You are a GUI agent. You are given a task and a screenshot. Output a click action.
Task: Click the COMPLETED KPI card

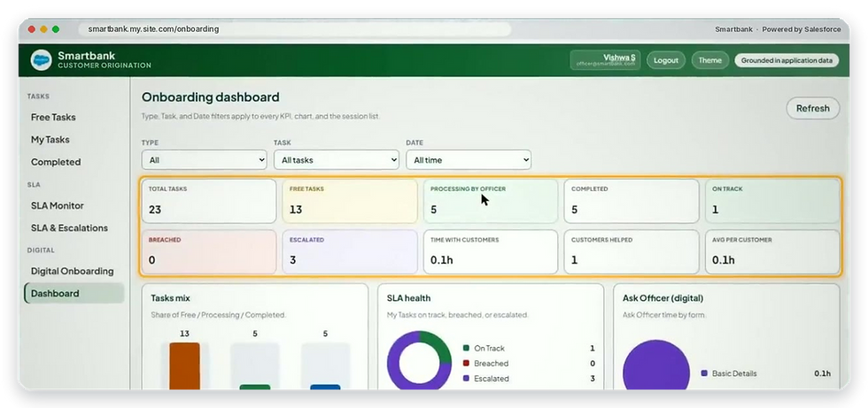(x=632, y=201)
